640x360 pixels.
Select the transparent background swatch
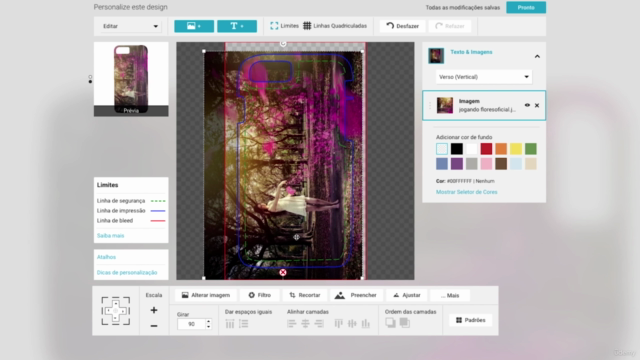click(x=442, y=149)
